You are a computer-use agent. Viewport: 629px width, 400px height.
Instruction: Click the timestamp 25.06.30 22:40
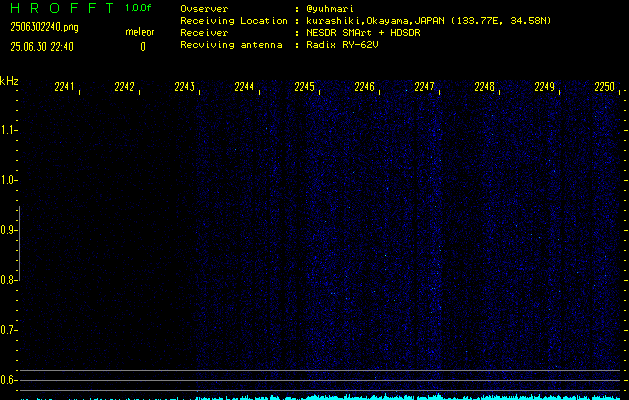point(42,47)
